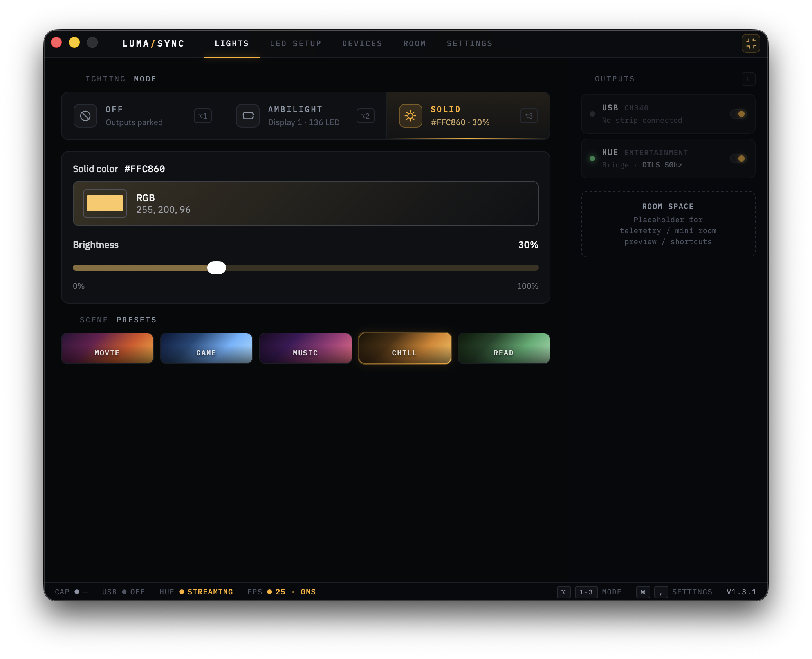Switch to the Lights tab
812x659 pixels.
pos(232,43)
